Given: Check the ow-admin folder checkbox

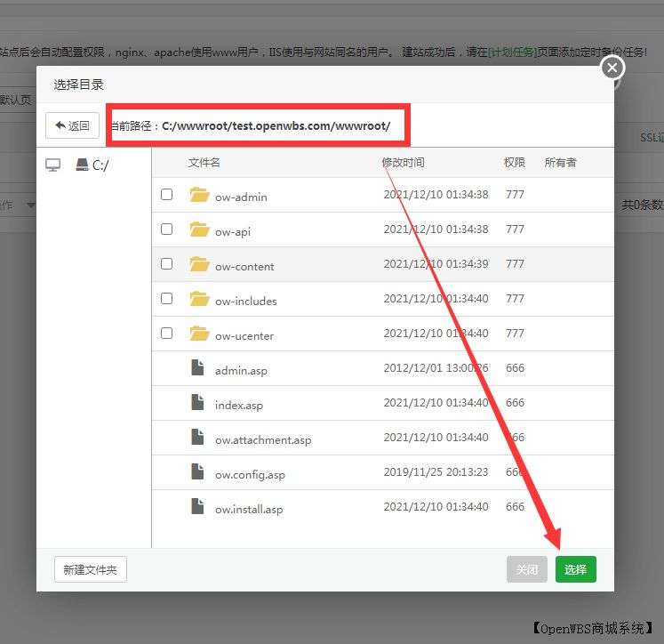Looking at the screenshot, I should 166,195.
